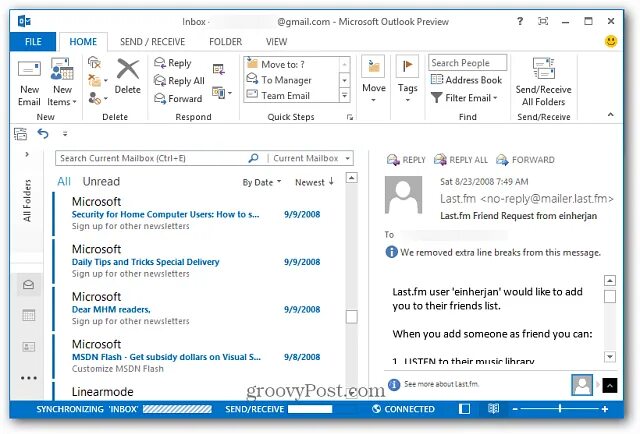Image resolution: width=640 pixels, height=434 pixels.
Task: Click Reply in the ribbon
Action: 173,63
